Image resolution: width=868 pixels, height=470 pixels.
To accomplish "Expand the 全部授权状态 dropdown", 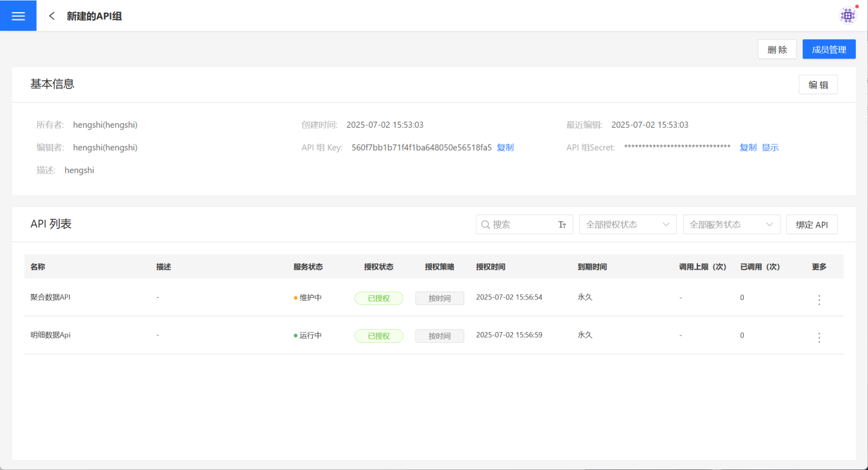I will [627, 225].
